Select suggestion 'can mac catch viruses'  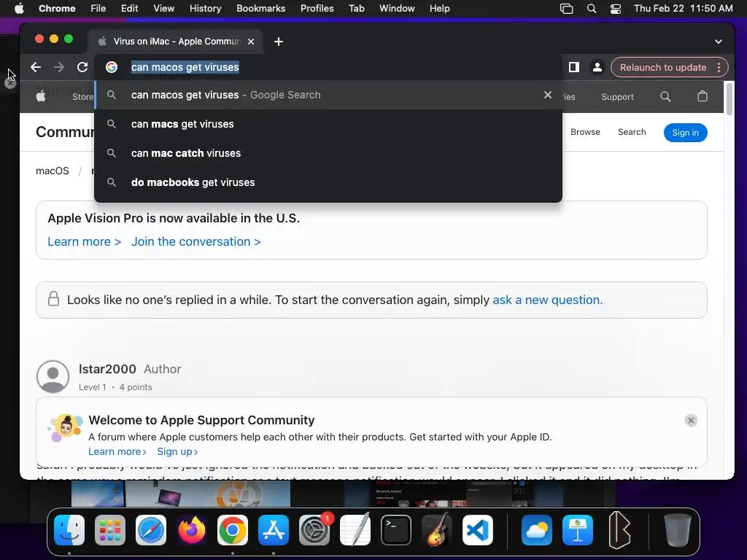tap(328, 153)
